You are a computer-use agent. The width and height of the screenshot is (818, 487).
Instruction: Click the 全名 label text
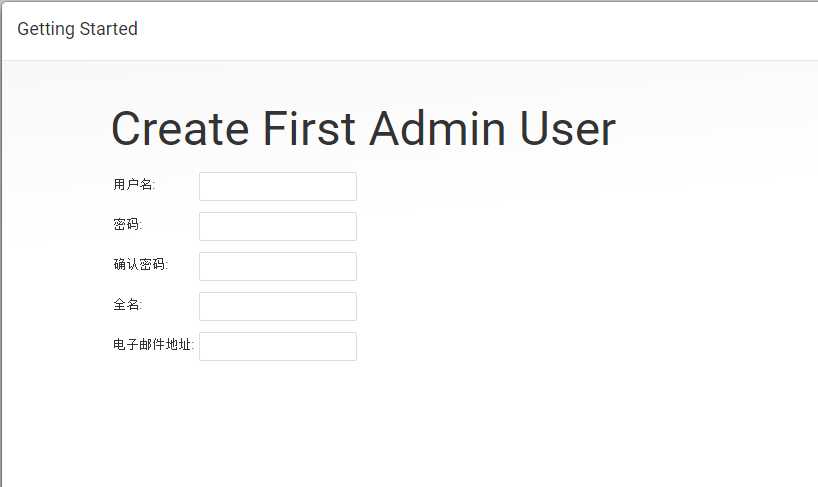pos(127,304)
